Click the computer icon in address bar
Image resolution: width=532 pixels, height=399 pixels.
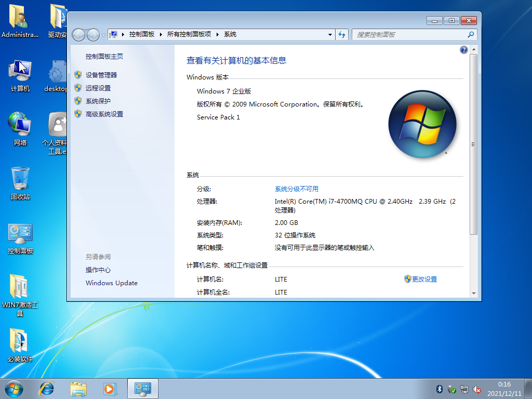(114, 34)
